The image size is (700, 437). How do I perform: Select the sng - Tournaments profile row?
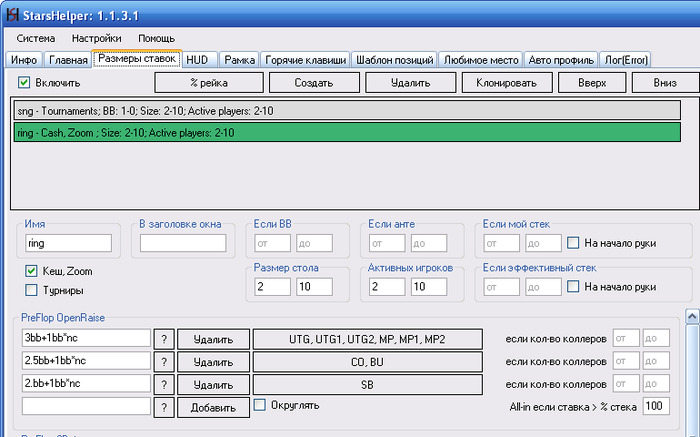[x=347, y=110]
